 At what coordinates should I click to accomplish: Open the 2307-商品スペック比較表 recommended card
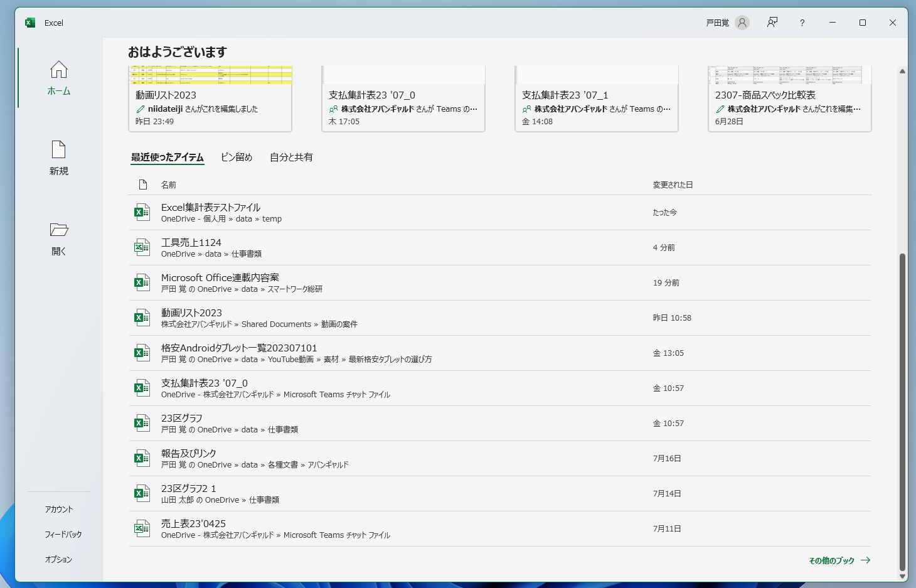[x=790, y=99]
